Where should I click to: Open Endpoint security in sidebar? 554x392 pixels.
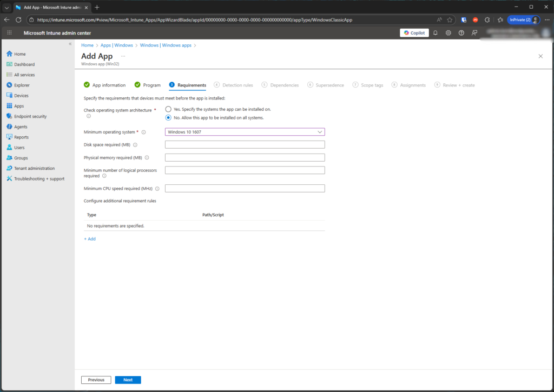click(x=30, y=116)
